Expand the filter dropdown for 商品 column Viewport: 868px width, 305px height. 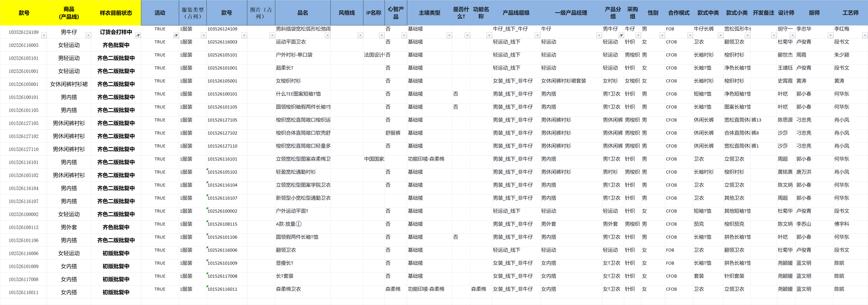88,35
